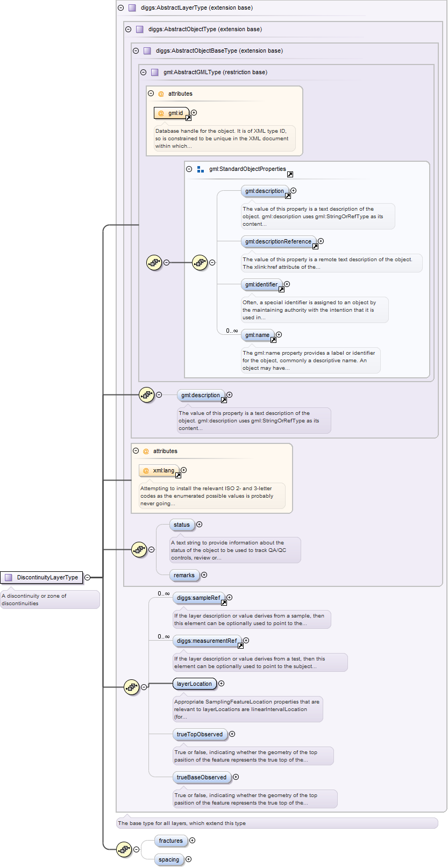448x868 pixels.
Task: Select the sequence icon next to layerLocation
Action: pos(131,687)
